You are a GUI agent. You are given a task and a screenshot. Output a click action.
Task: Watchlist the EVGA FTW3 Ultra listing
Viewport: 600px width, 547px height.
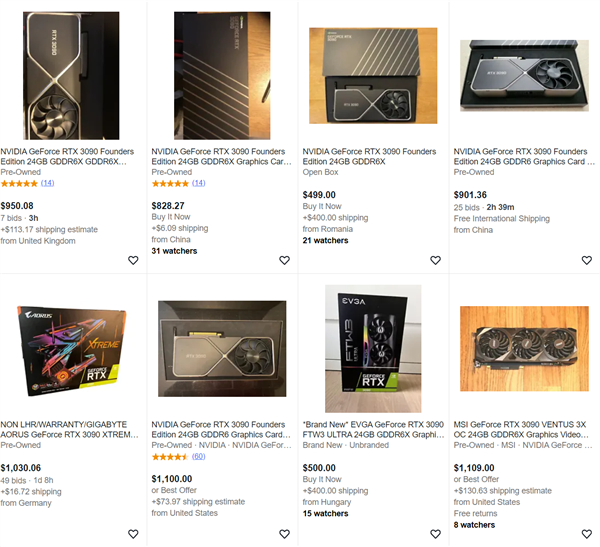pyautogui.click(x=435, y=534)
